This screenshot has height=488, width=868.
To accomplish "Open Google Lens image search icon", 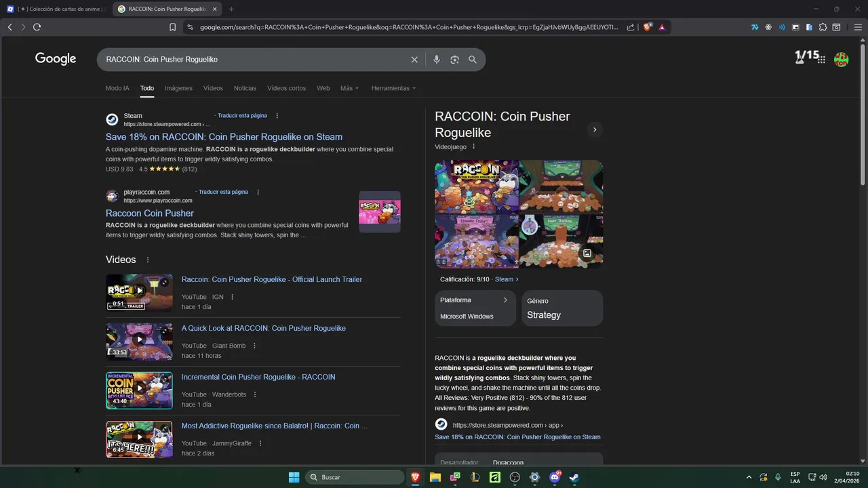I will [454, 60].
